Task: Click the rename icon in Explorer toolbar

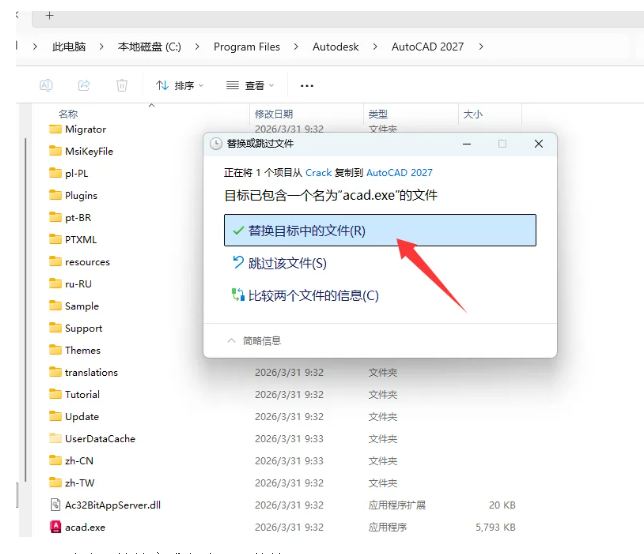Action: click(46, 86)
